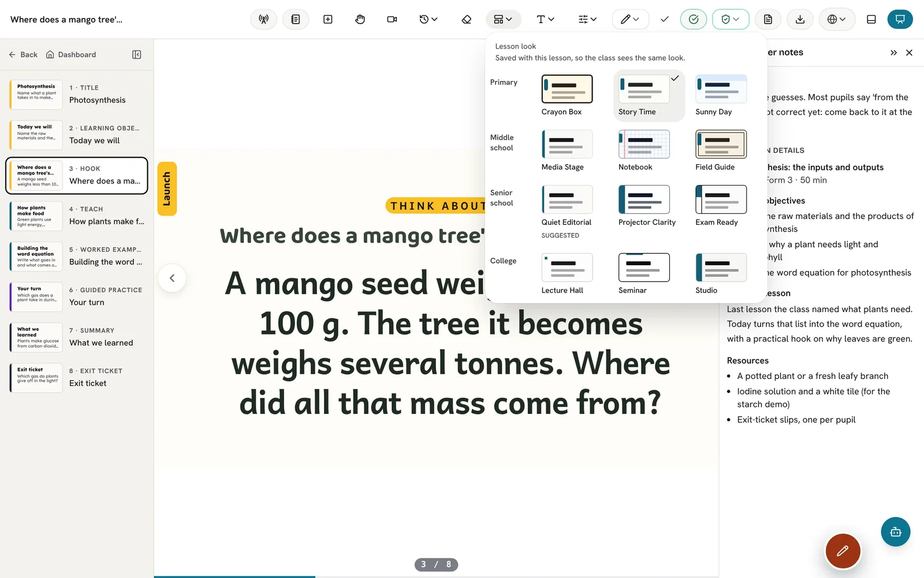
Task: Click the download icon in toolbar
Action: pyautogui.click(x=800, y=19)
